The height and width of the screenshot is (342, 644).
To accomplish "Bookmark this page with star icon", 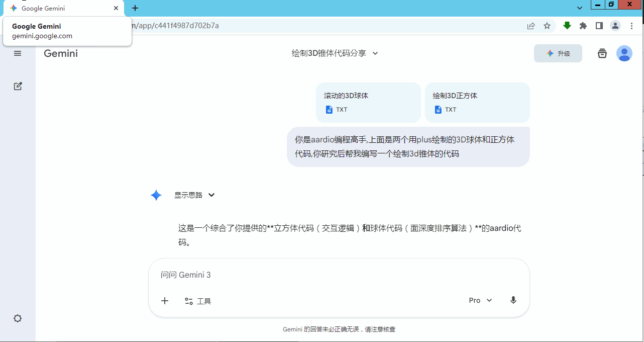I will click(x=547, y=26).
